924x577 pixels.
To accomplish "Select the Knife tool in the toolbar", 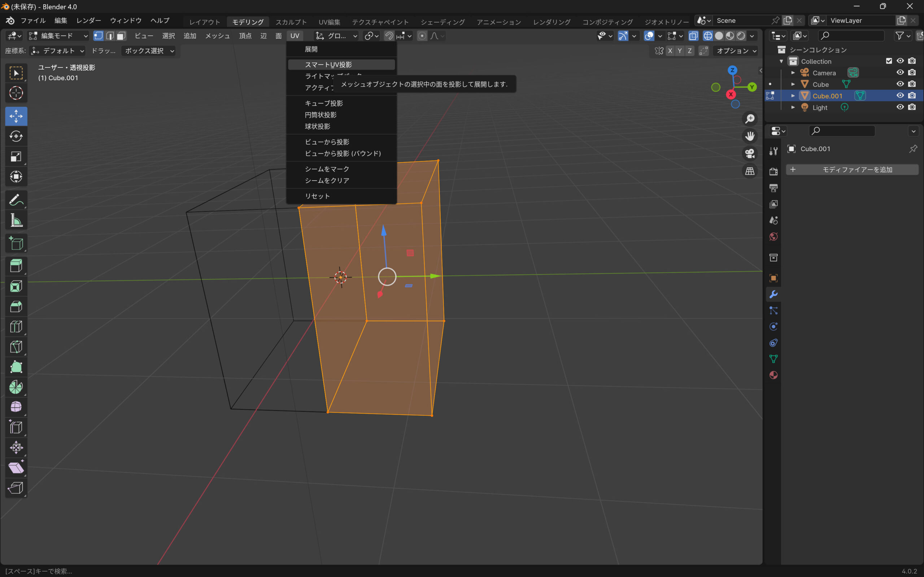I will click(x=16, y=347).
